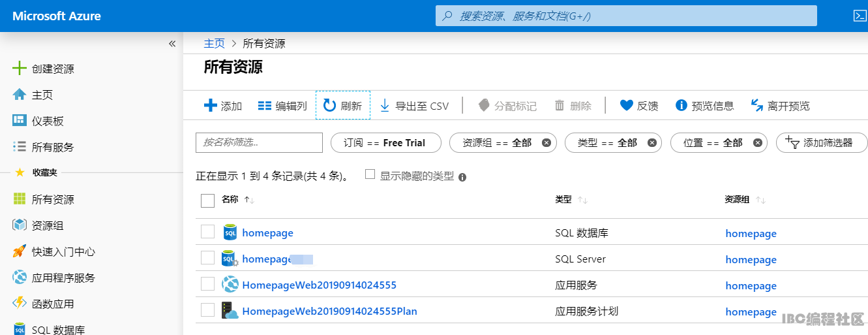Click the Home breadcrumb link
The width and height of the screenshot is (868, 335).
click(x=214, y=44)
